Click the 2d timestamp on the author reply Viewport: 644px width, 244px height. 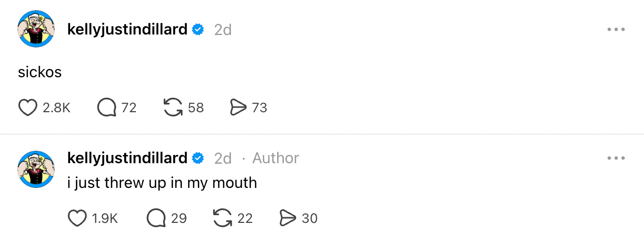click(x=223, y=159)
